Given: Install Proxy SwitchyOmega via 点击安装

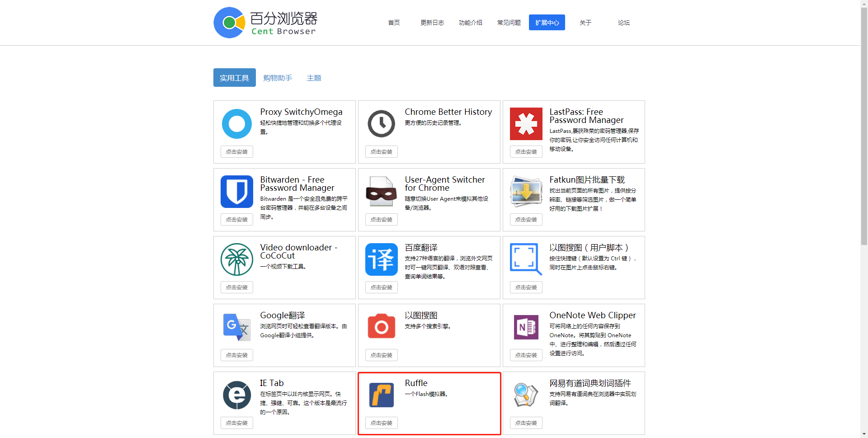Looking at the screenshot, I should (x=237, y=152).
